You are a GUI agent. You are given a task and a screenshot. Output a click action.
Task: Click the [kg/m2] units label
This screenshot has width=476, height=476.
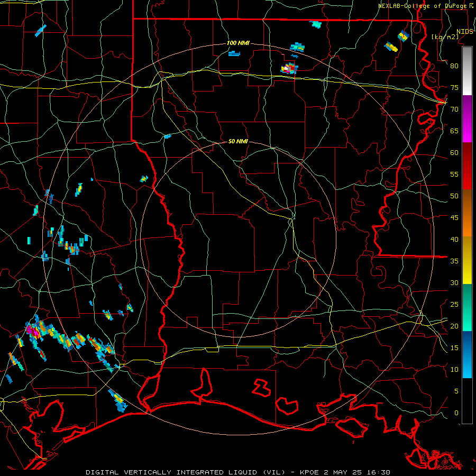[x=445, y=36]
